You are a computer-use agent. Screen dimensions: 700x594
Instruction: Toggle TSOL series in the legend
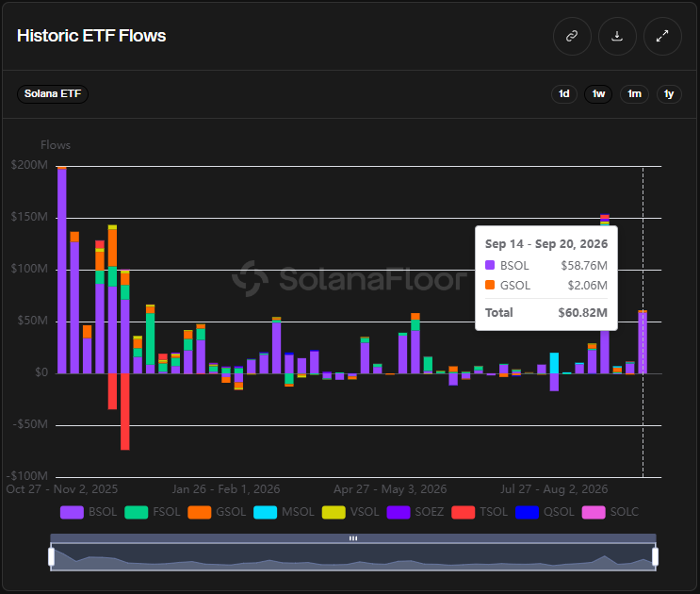[x=480, y=512]
